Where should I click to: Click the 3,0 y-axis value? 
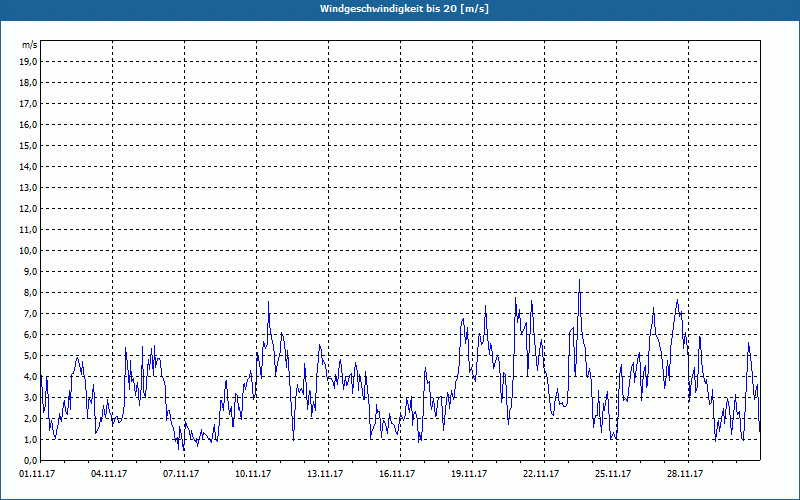click(x=30, y=397)
